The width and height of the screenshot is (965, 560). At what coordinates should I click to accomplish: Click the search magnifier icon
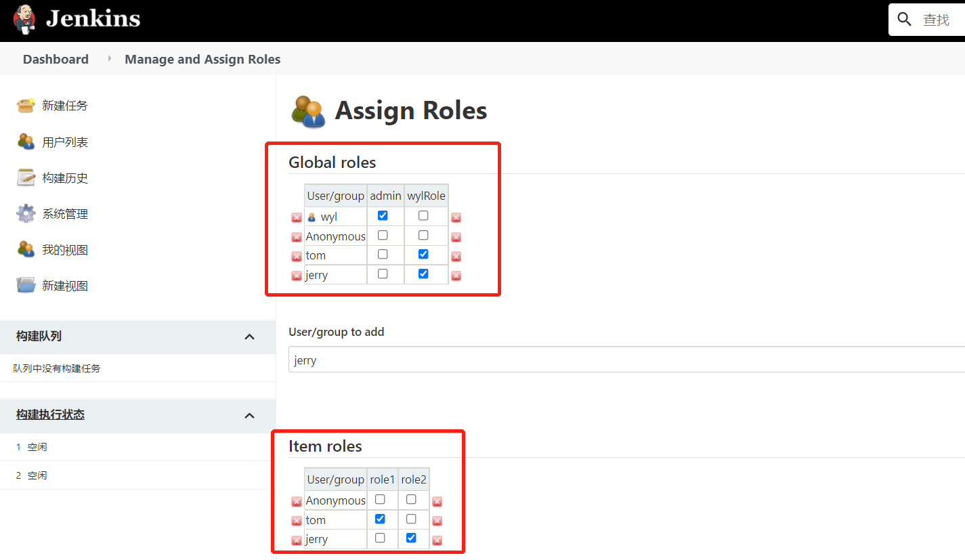tap(905, 19)
